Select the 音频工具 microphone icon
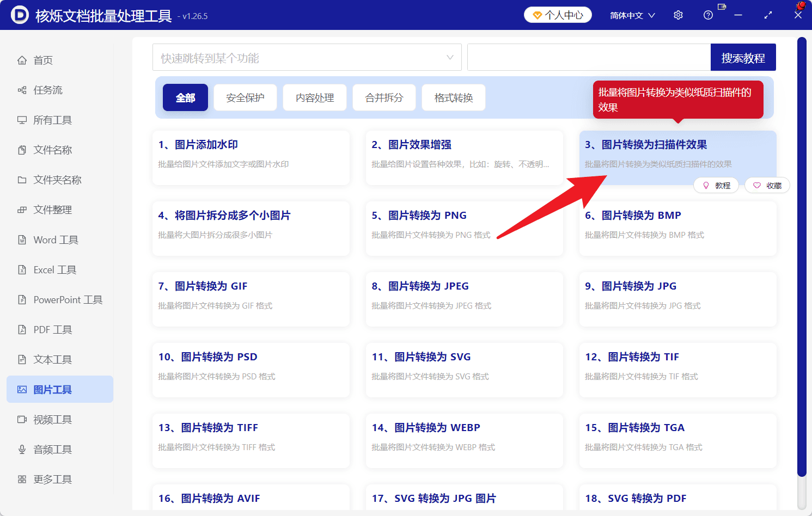The height and width of the screenshot is (516, 812). pos(22,450)
